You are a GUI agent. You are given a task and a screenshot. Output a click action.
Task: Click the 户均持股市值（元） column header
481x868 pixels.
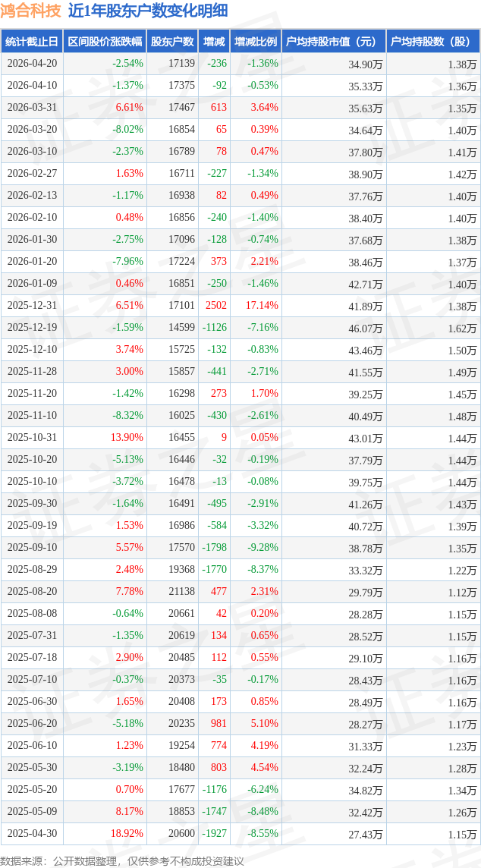click(333, 42)
